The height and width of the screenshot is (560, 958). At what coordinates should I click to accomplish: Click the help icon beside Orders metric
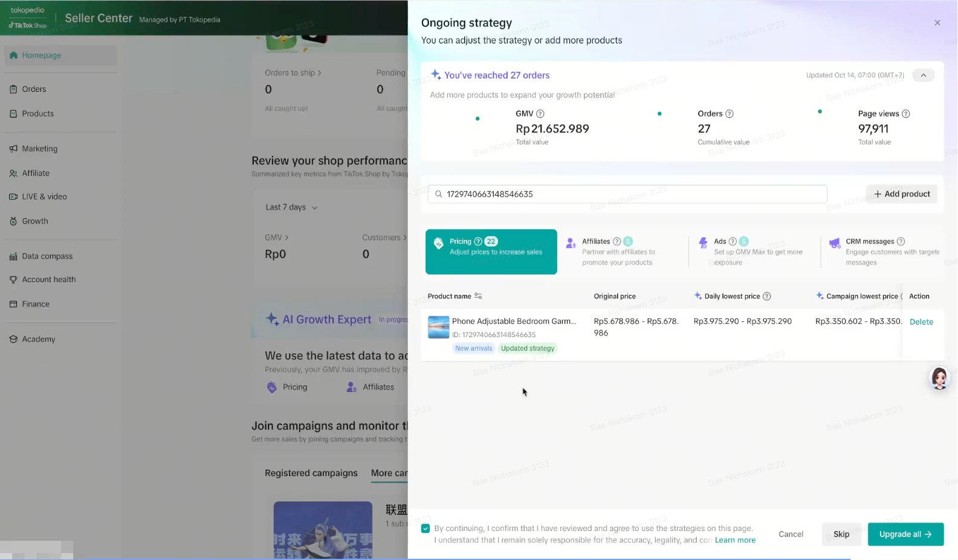730,114
